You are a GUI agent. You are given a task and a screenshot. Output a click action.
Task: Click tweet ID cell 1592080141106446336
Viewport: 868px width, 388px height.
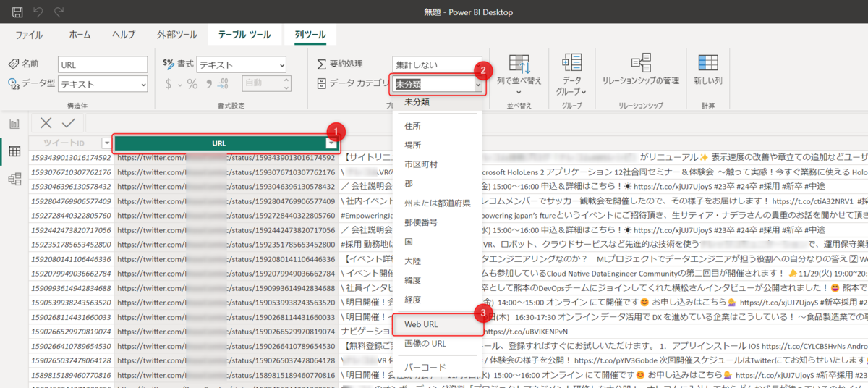tap(71, 259)
